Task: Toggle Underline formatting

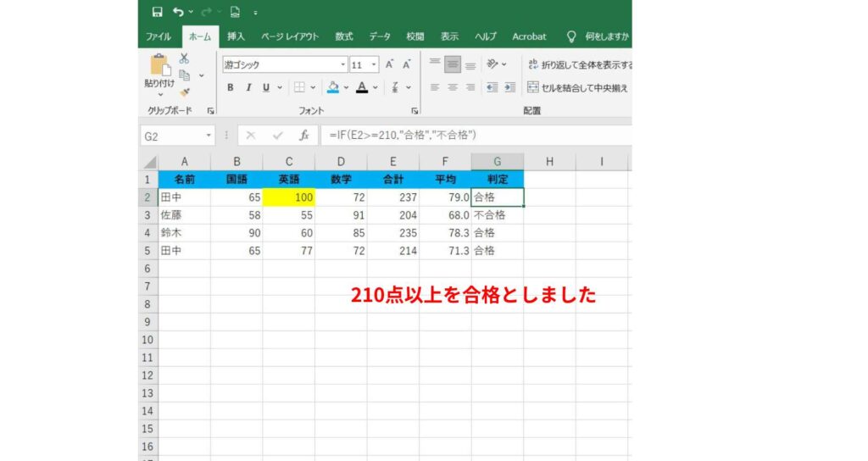Action: tap(265, 87)
